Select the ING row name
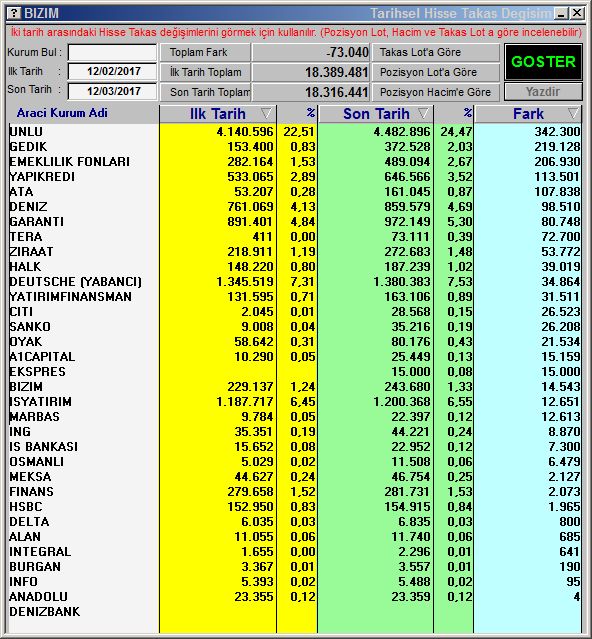This screenshot has width=592, height=639. point(20,432)
